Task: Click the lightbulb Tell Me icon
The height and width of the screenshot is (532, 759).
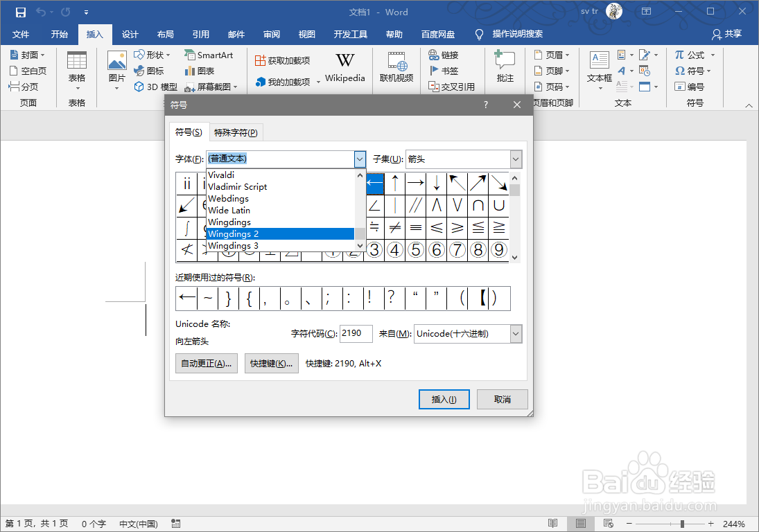Action: tap(479, 34)
